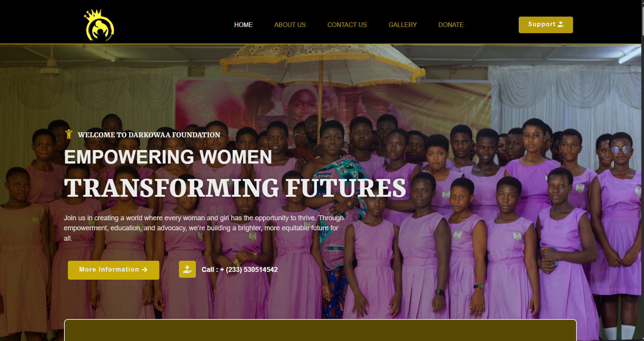Open the HOME menu item
The width and height of the screenshot is (644, 341).
coord(243,25)
